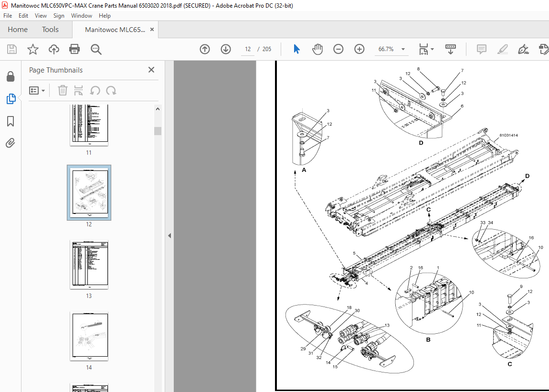549x392 pixels.
Task: Upload file to cloud icon
Action: (53, 49)
